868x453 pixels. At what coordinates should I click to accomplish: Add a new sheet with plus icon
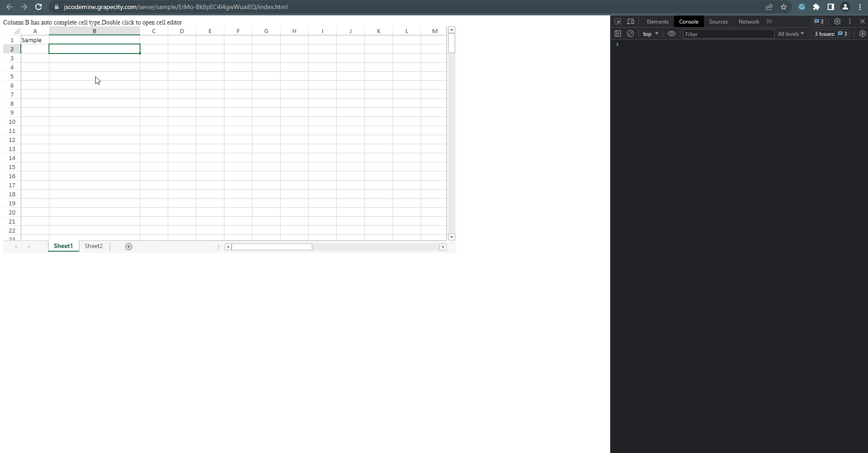(129, 247)
